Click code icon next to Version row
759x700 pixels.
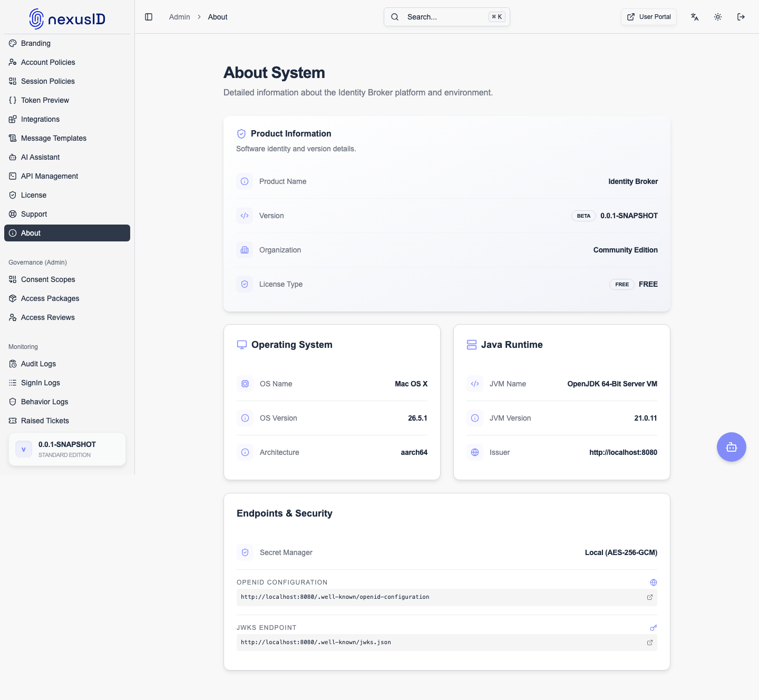tap(245, 216)
